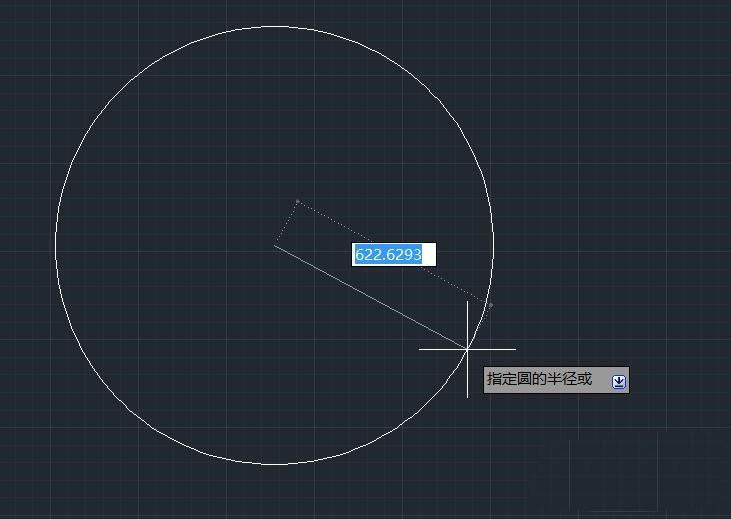Click the 指定圆的半径或 prompt tooltip
This screenshot has height=519, width=731.
556,380
